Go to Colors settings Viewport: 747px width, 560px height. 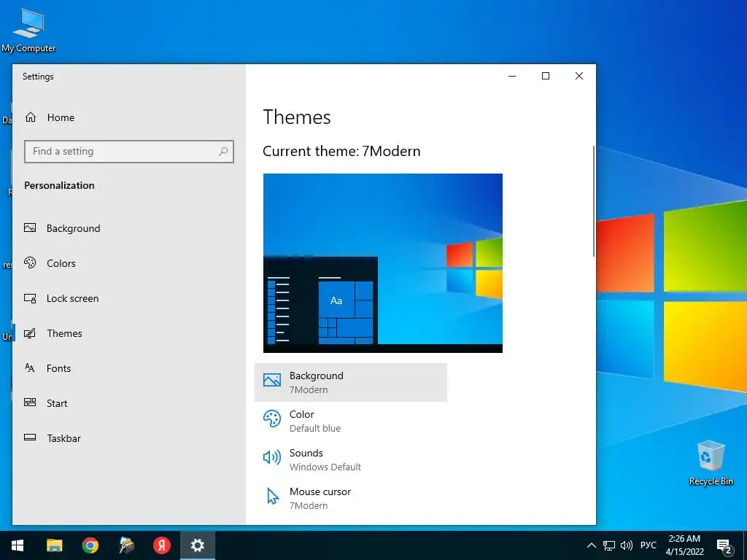point(128,263)
